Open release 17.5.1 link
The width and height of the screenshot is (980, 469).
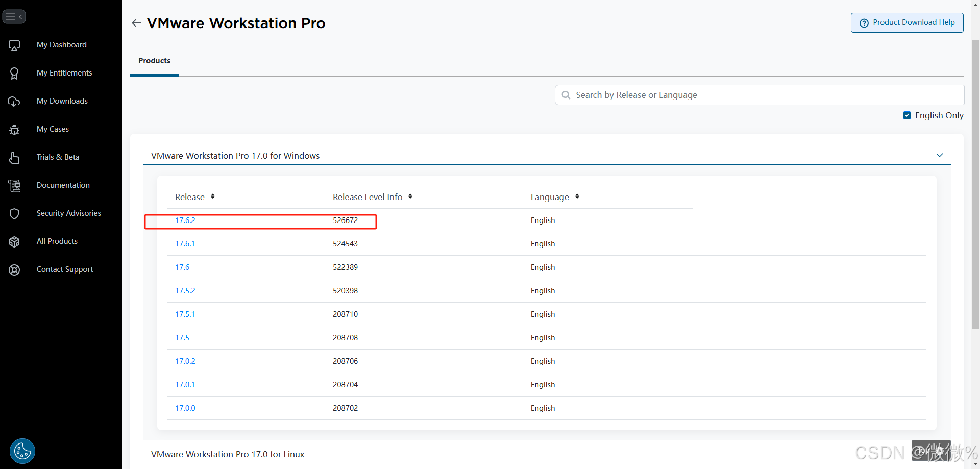pos(185,314)
